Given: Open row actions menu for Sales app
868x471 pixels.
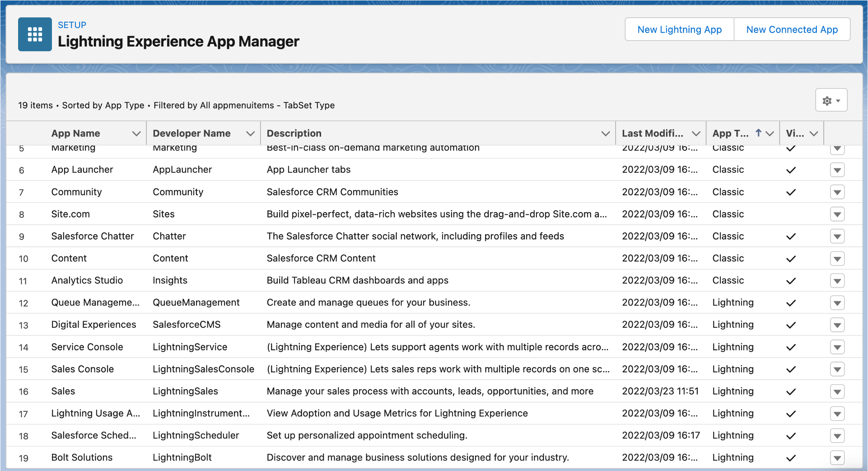Looking at the screenshot, I should tap(837, 391).
